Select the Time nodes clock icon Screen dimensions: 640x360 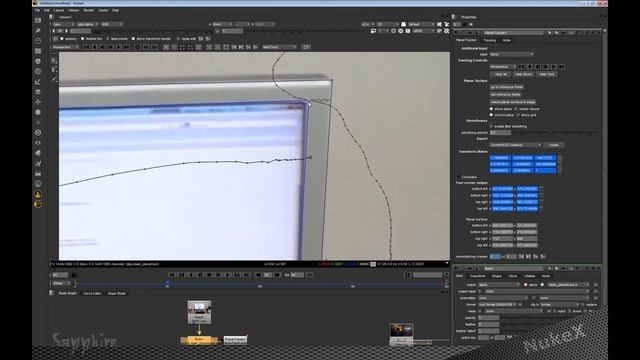click(x=38, y=41)
